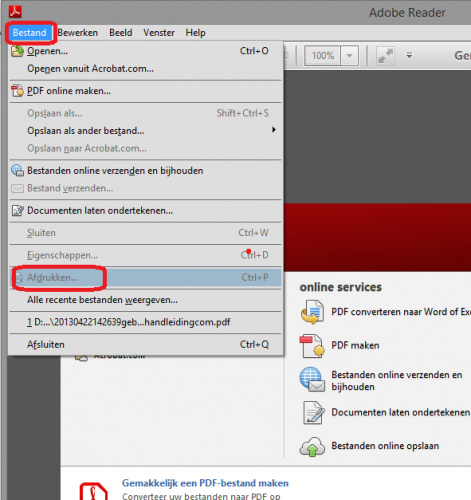Open the Bewerken menu
The image size is (471, 500).
pyautogui.click(x=78, y=33)
